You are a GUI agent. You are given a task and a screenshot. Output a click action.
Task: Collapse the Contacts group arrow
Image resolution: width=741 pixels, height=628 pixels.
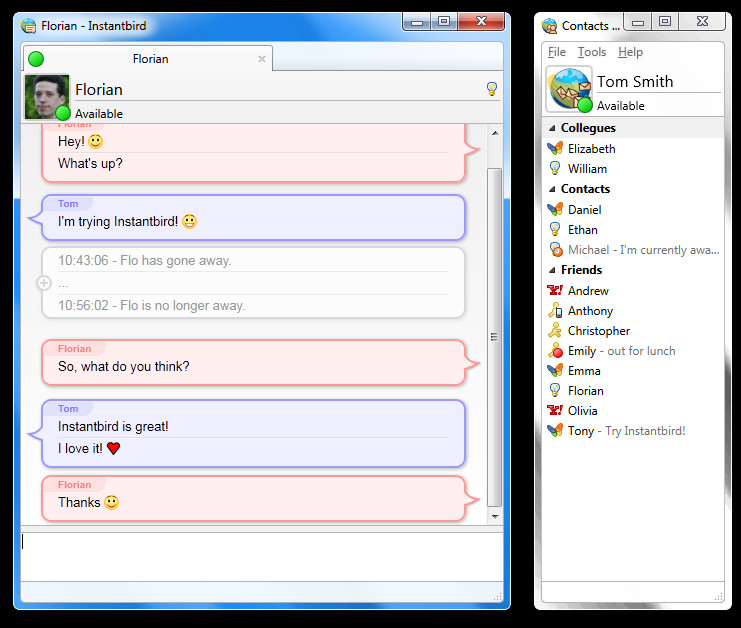point(552,189)
